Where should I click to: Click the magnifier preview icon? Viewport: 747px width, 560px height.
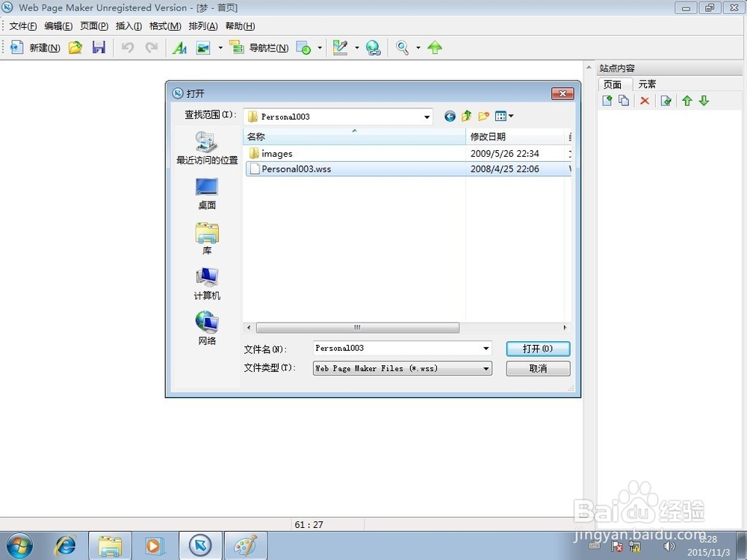[x=402, y=47]
